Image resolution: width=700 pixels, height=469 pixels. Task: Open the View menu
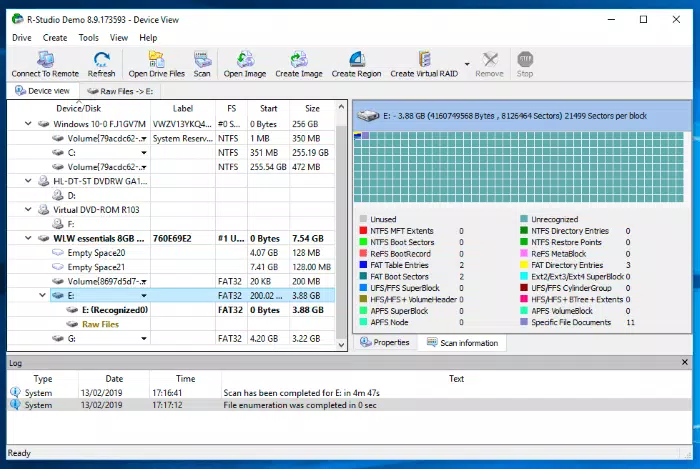(119, 38)
